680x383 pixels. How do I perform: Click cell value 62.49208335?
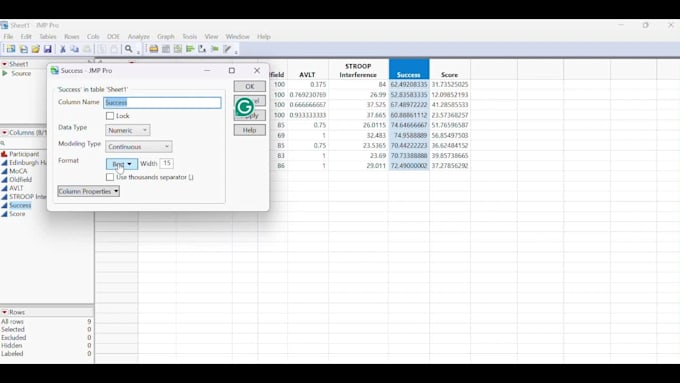click(x=409, y=85)
